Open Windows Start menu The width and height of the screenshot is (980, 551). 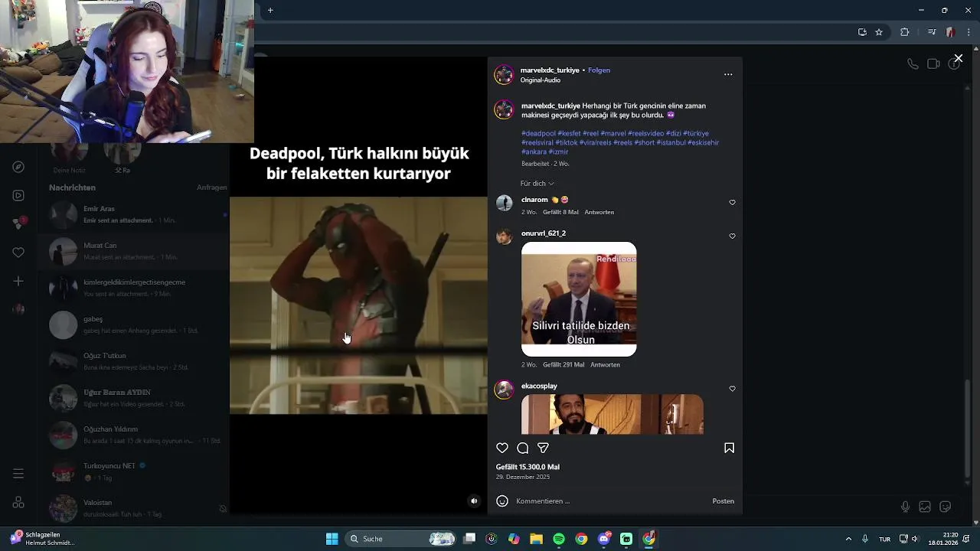click(x=332, y=539)
